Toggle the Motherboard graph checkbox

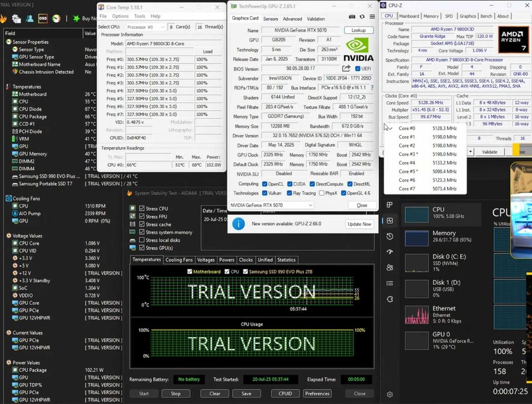(x=189, y=271)
